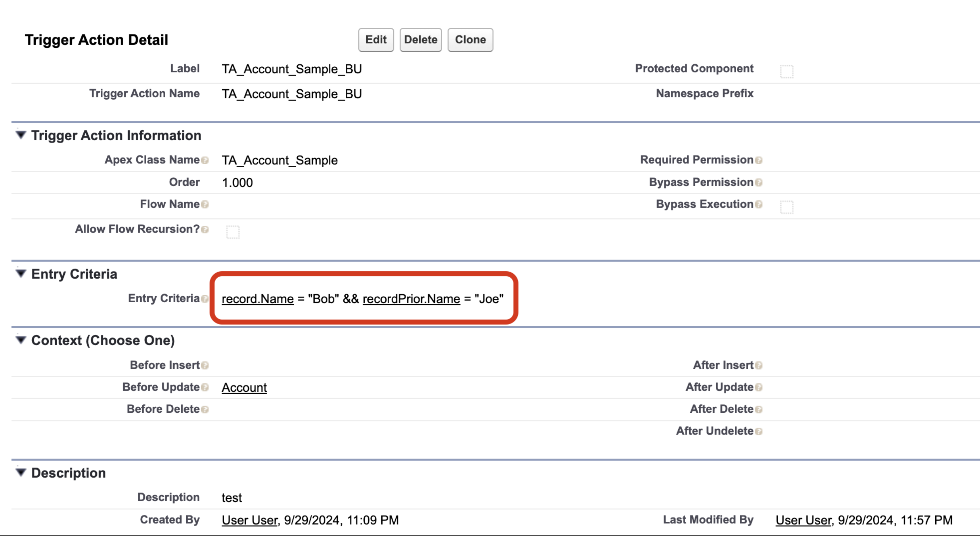Click help icon next to After Insert
Screen dimensions: 980x536
pyautogui.click(x=759, y=366)
